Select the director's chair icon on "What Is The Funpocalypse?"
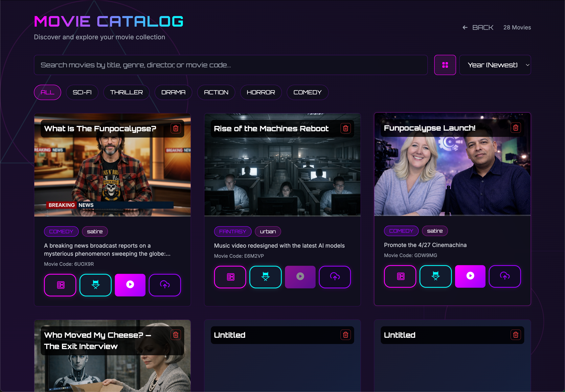Viewport: 565px width, 392px height. (x=95, y=285)
